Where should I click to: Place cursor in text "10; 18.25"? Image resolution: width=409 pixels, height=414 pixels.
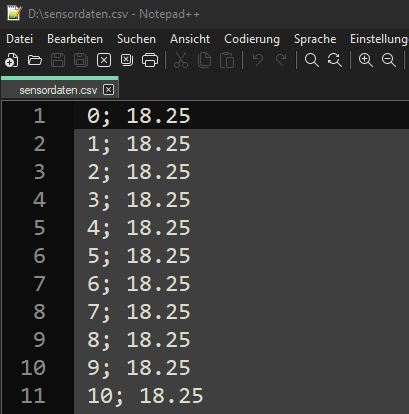[145, 396]
